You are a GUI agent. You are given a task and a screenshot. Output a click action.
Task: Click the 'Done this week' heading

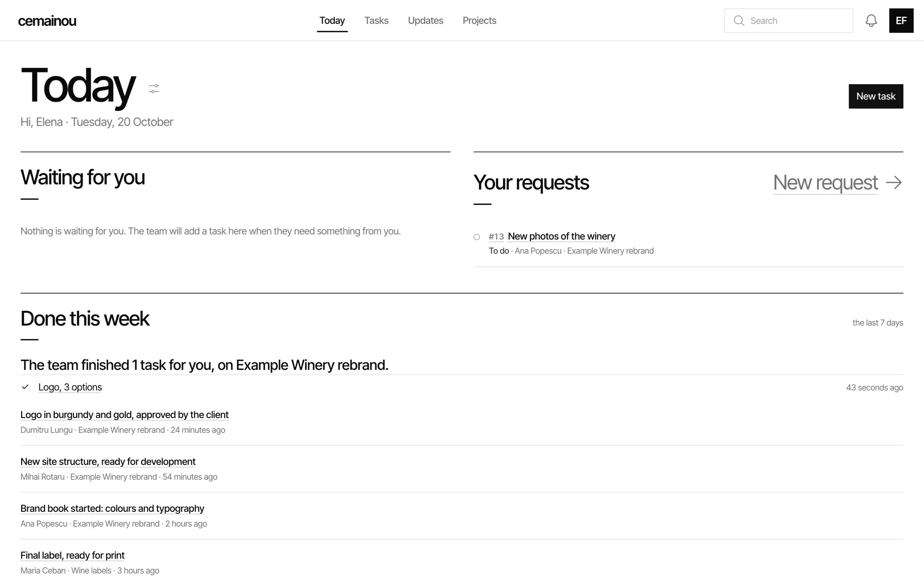pos(85,319)
